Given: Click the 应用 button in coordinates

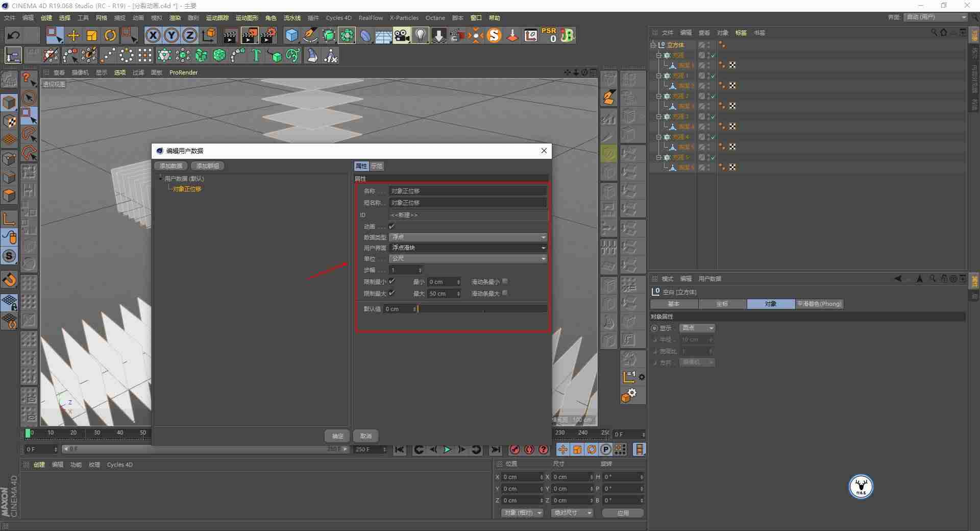Looking at the screenshot, I should [x=623, y=513].
